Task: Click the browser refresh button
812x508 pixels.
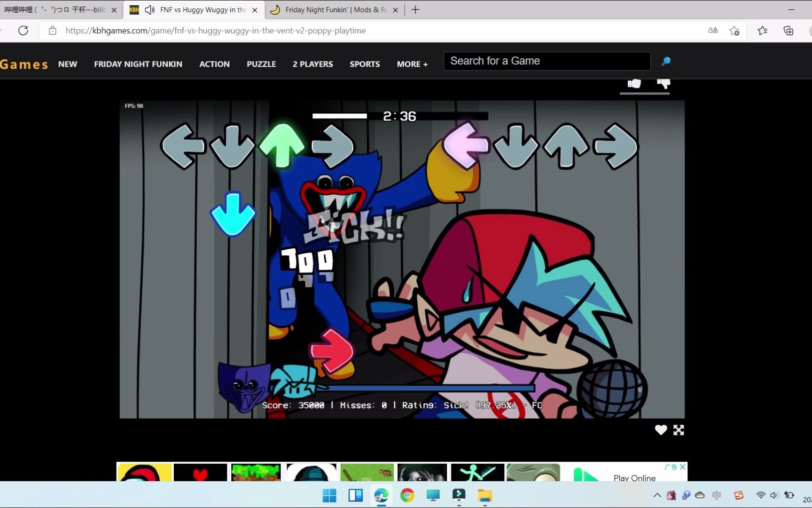Action: click(23, 31)
